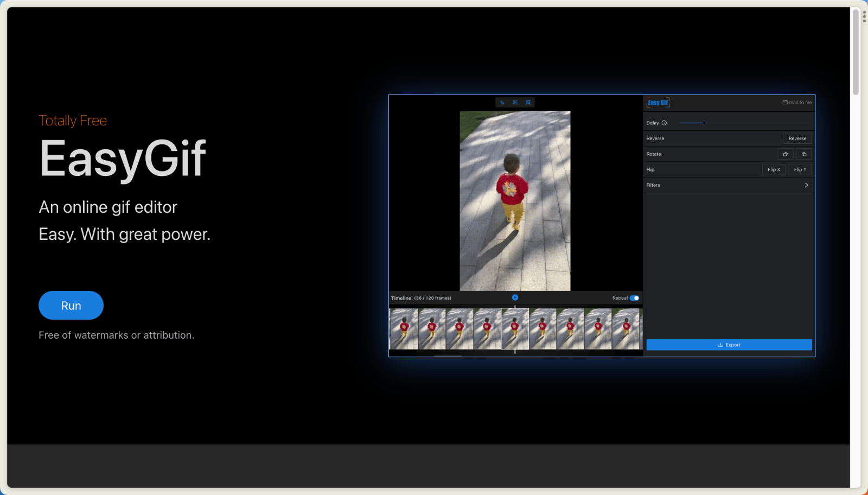Click the "Free of watermarks or attribution." text

116,335
